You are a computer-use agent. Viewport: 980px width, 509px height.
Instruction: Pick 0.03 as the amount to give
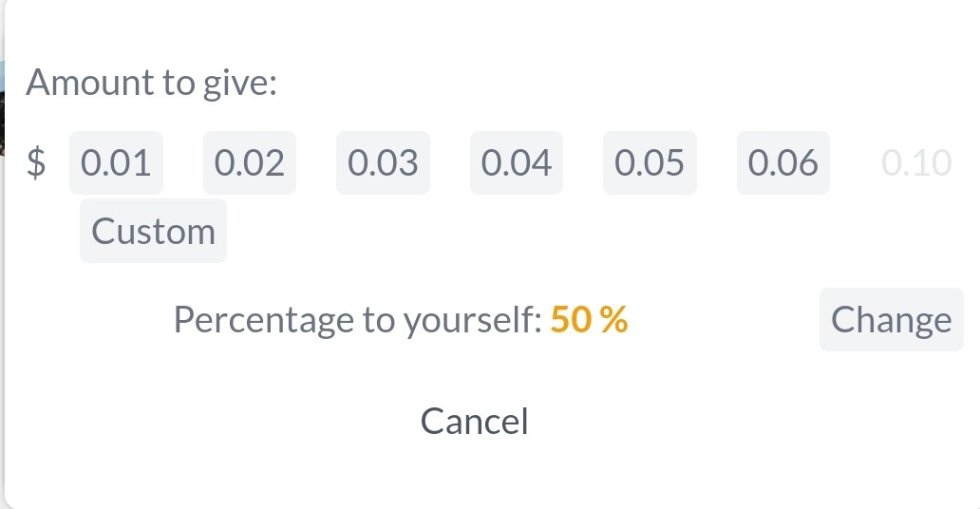click(x=383, y=162)
